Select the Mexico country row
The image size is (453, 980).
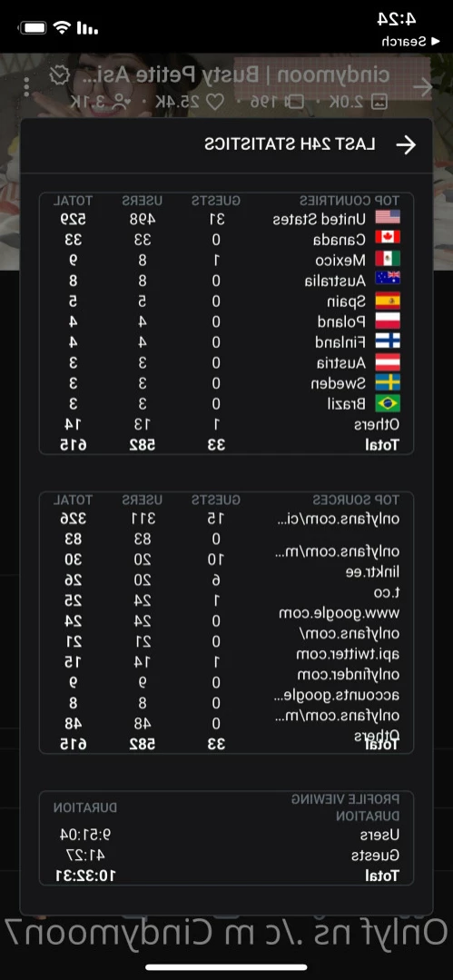[x=226, y=260]
